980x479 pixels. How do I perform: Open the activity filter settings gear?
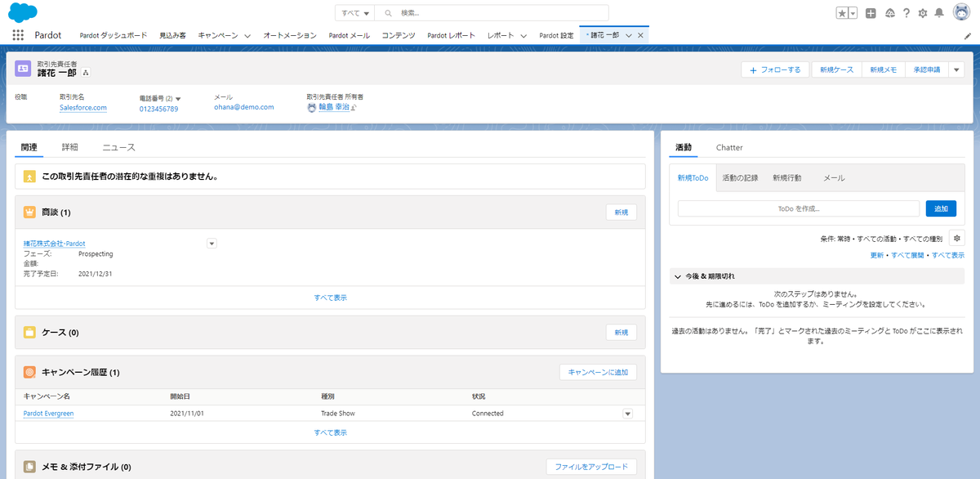click(x=957, y=238)
